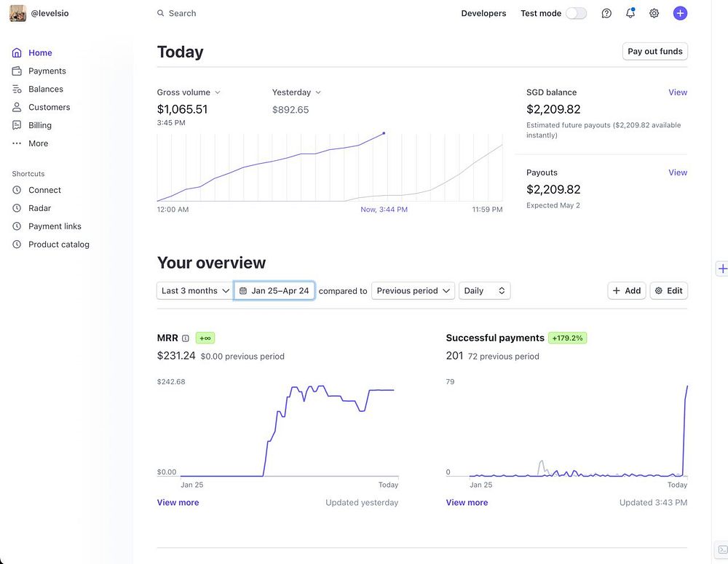728x564 pixels.
Task: Open Customers in the sidebar
Action: tap(50, 107)
